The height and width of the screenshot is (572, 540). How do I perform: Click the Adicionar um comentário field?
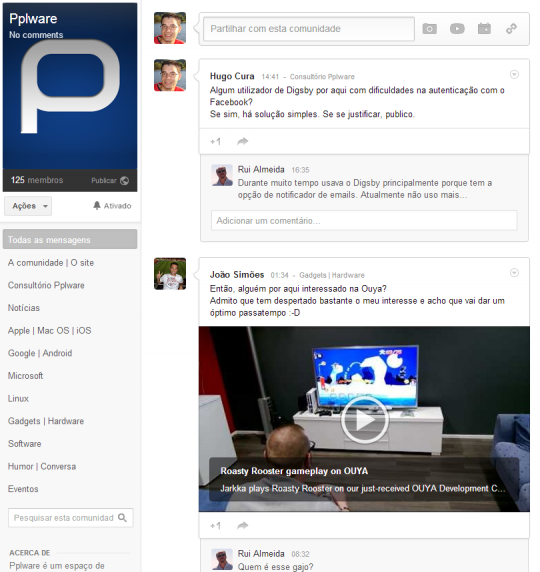[x=364, y=220]
